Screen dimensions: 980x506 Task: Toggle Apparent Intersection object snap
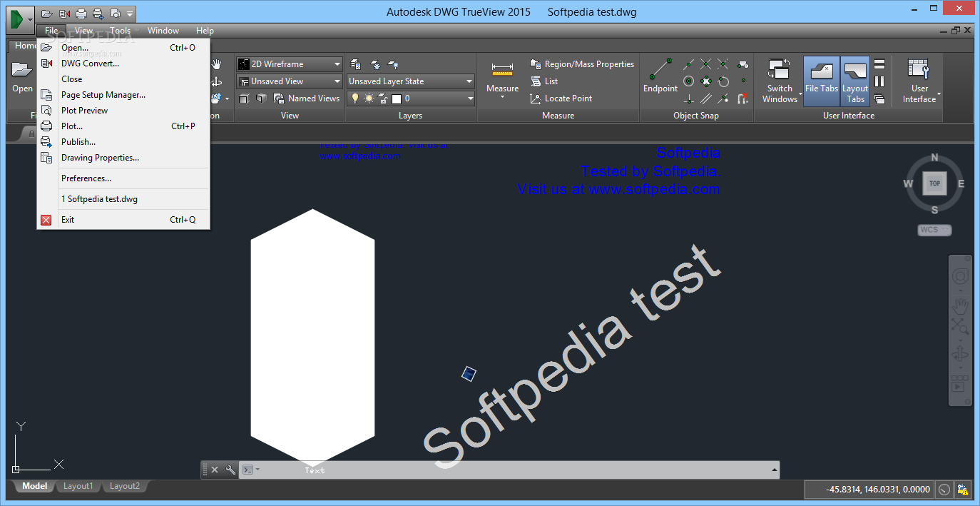723,64
